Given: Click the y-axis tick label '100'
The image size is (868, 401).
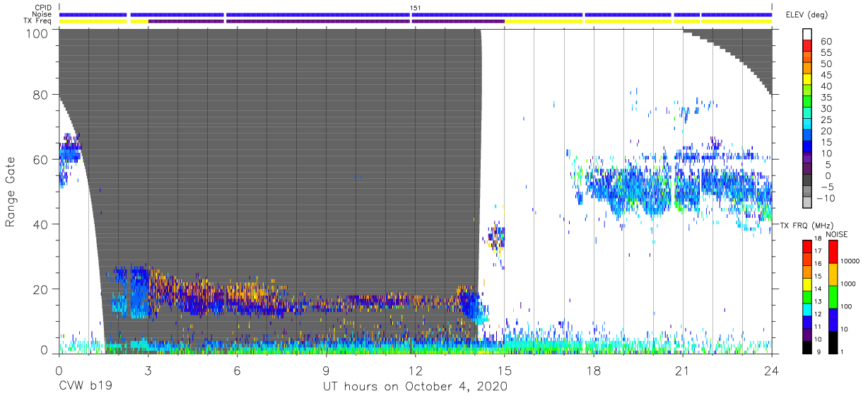Looking at the screenshot, I should pyautogui.click(x=36, y=33).
